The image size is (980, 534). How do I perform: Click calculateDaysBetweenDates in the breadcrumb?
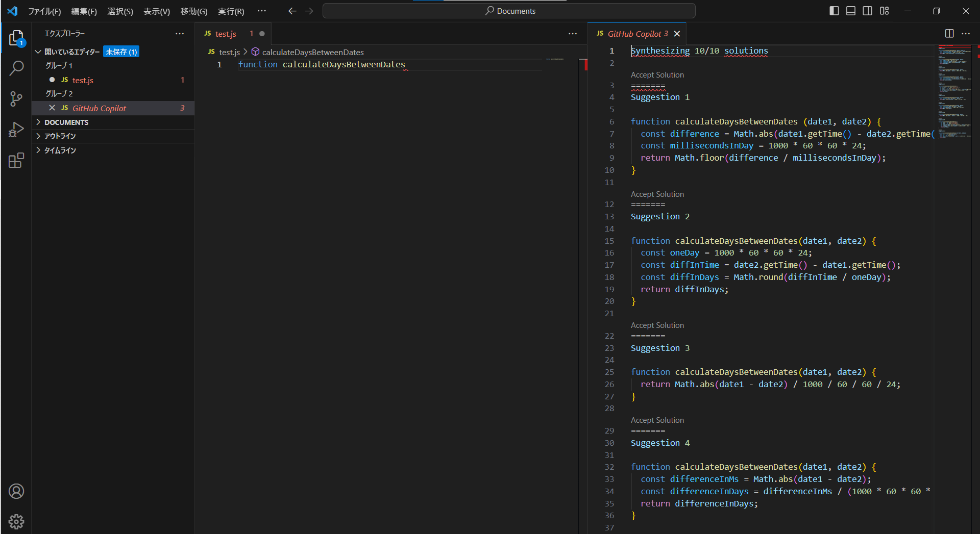click(x=313, y=52)
